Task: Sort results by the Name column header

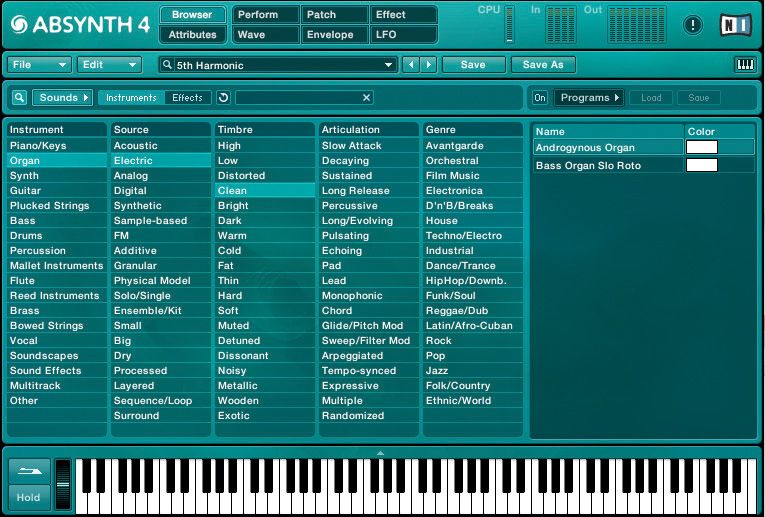Action: [x=608, y=131]
